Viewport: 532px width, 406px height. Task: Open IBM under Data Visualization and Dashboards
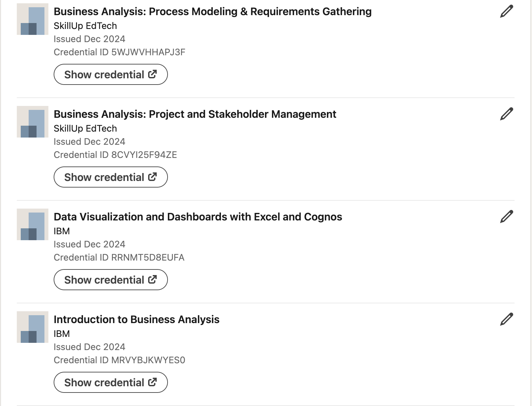tap(62, 231)
